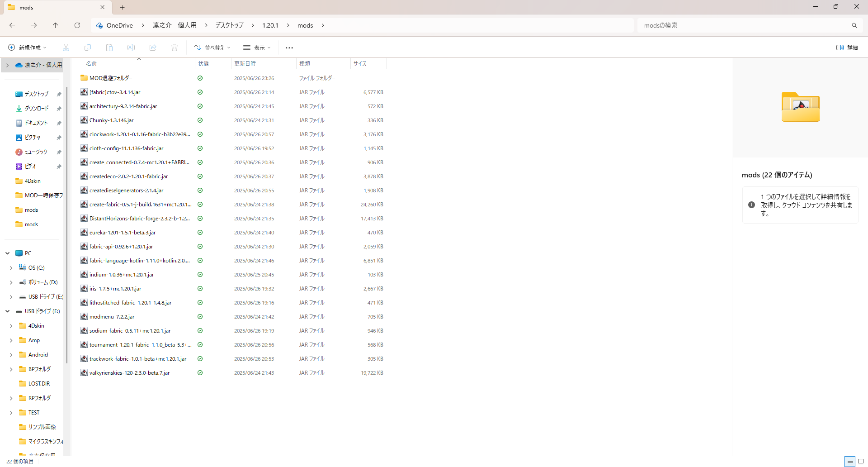Viewport: 868px width, 467px height.
Task: Click the OneDrive breadcrumb segment
Action: [x=119, y=25]
